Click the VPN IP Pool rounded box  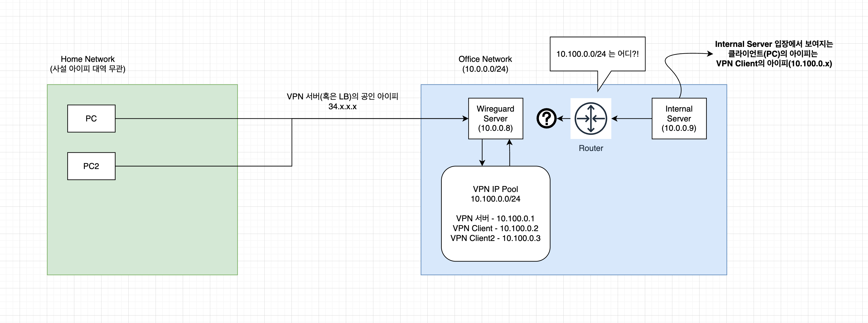pos(495,213)
